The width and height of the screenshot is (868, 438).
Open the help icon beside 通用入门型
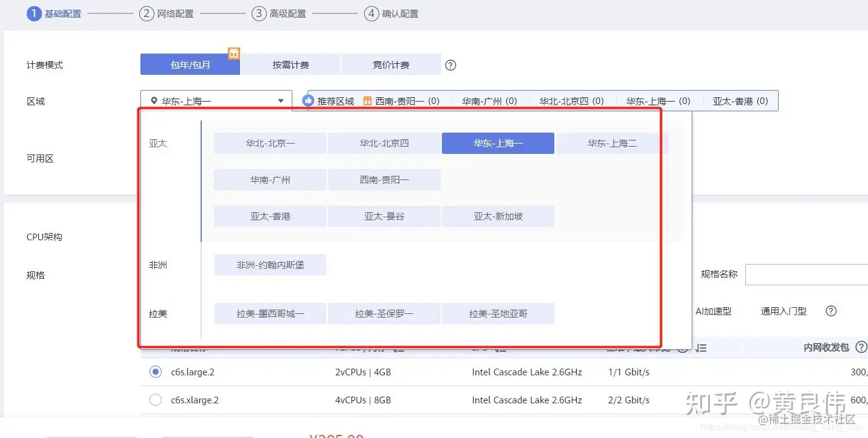point(831,311)
